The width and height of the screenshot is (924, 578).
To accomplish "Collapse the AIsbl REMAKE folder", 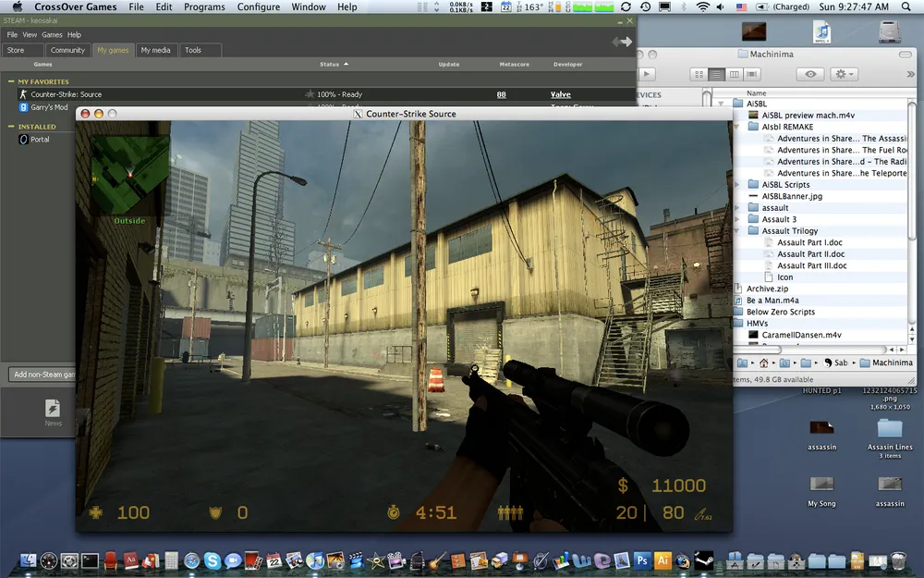I will coord(736,127).
